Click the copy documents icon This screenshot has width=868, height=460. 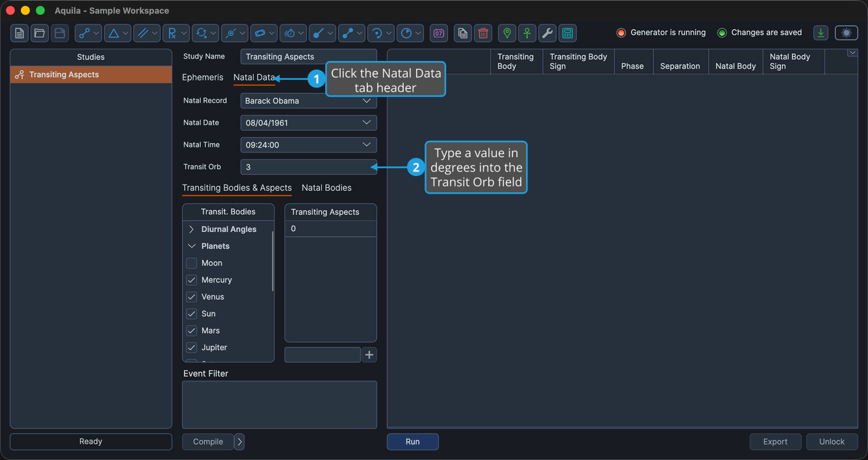(x=463, y=33)
